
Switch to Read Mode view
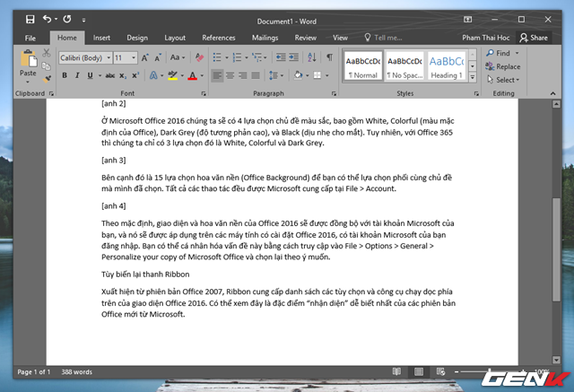pos(396,372)
